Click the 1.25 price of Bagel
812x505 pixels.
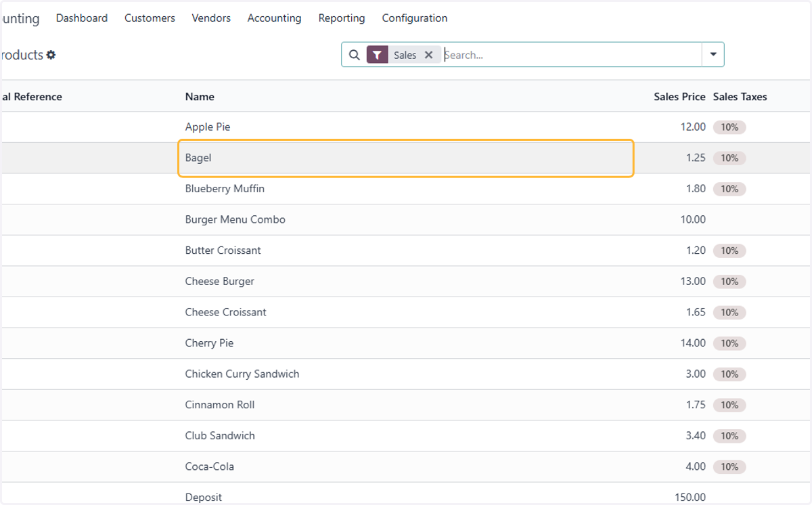[696, 158]
